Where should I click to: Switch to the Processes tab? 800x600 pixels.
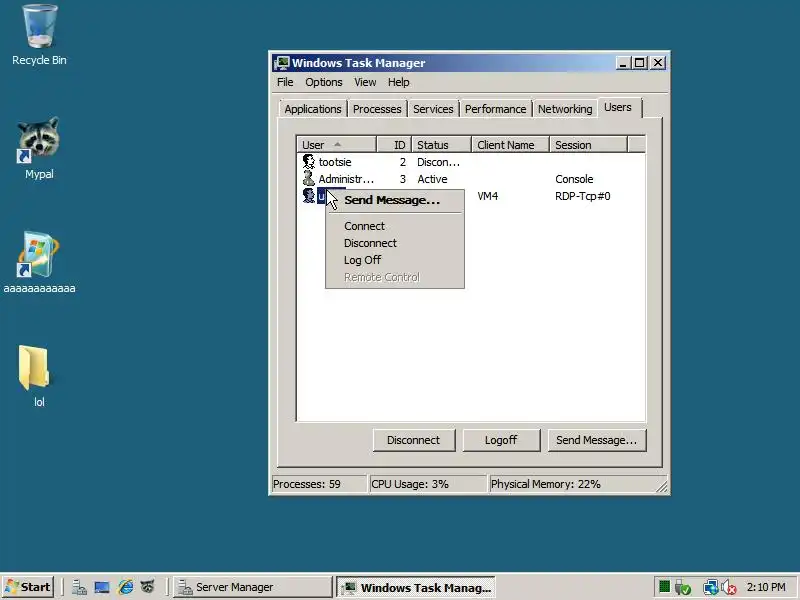tap(377, 109)
